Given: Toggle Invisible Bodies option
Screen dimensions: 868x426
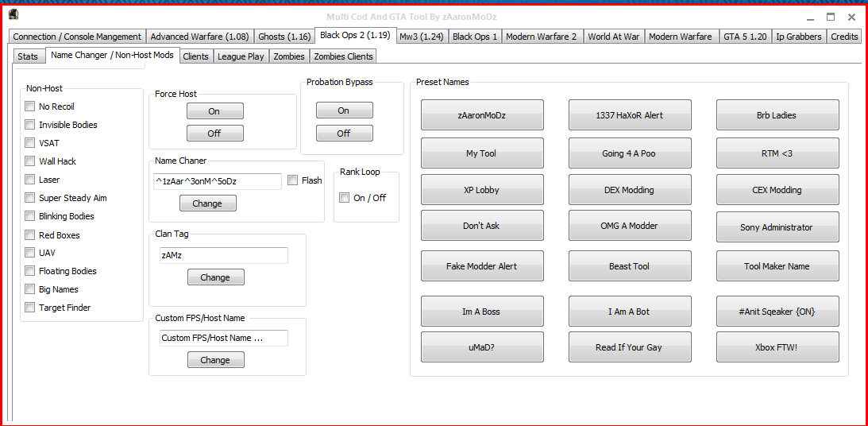Looking at the screenshot, I should tap(30, 125).
